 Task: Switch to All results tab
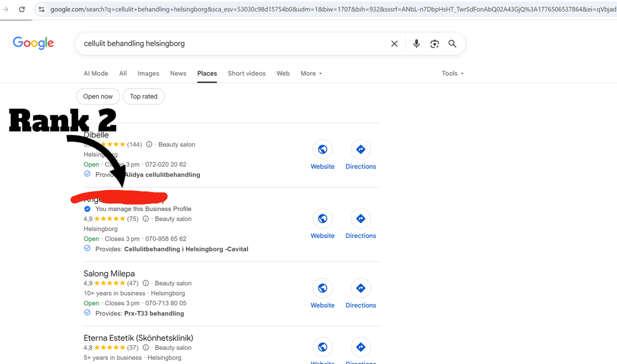point(123,74)
